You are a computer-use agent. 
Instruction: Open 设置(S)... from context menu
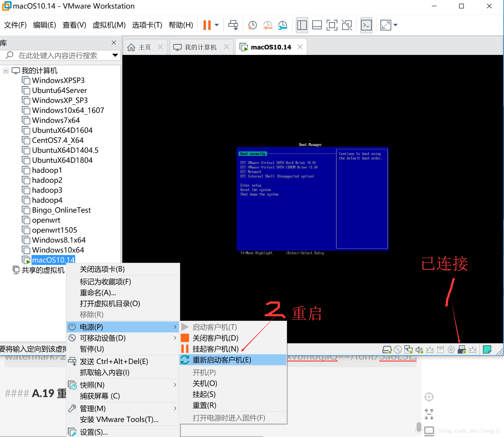(123, 432)
